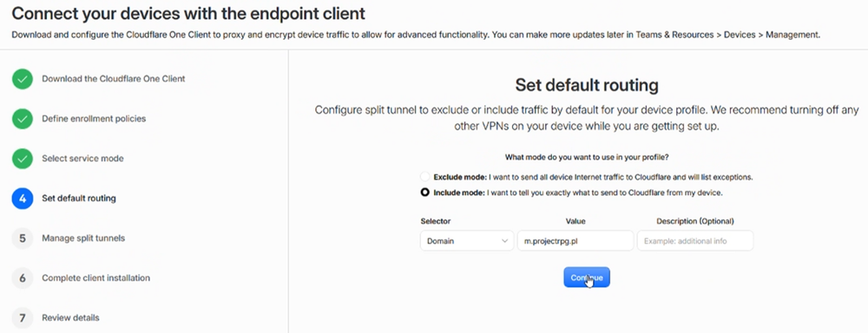The image size is (868, 333).
Task: Click the Value field containing m.projectrpg.pl
Action: (575, 240)
